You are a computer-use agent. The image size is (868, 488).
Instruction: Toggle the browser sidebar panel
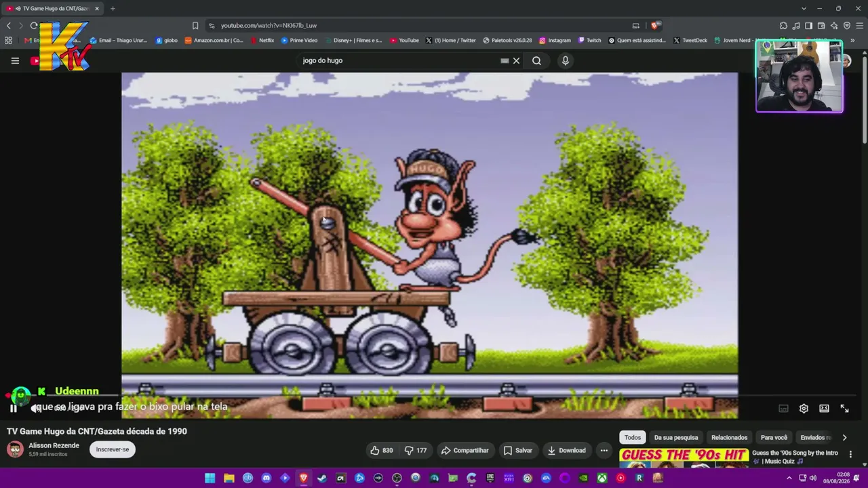coord(808,25)
